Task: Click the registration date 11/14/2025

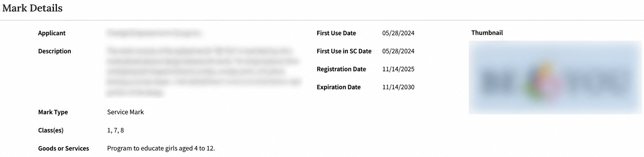Action: click(398, 69)
